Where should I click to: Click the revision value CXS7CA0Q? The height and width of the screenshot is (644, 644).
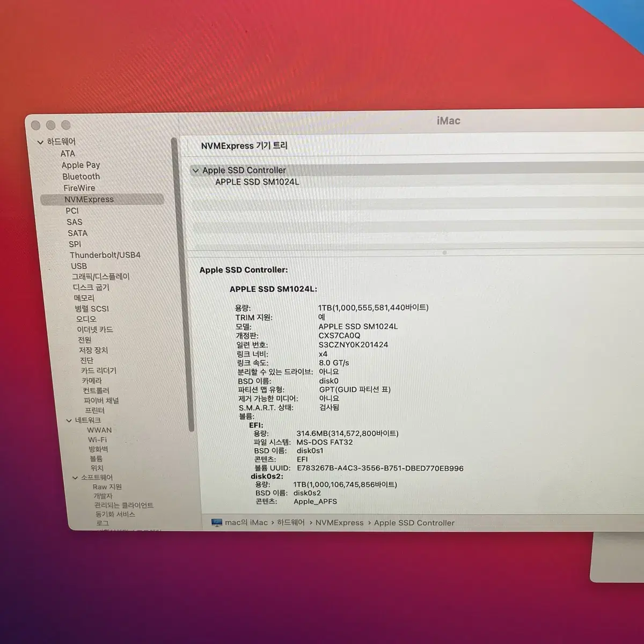[x=339, y=336]
